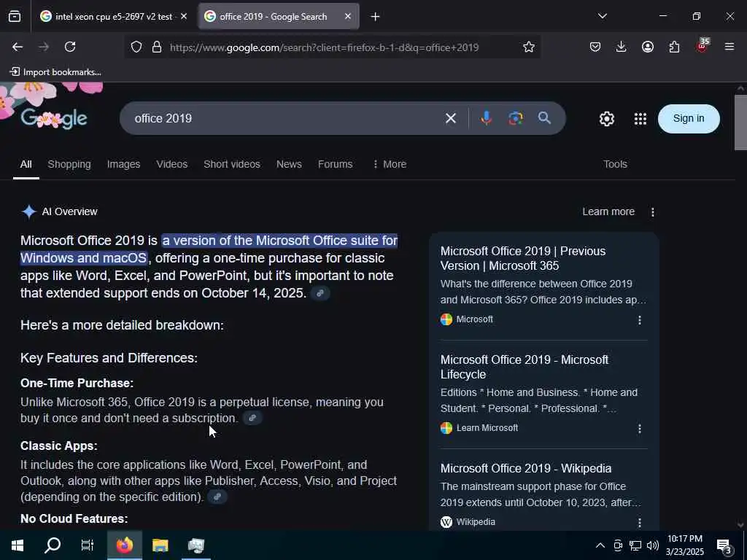The height and width of the screenshot is (560, 747).
Task: Close the office 2019 tab
Action: click(x=348, y=16)
